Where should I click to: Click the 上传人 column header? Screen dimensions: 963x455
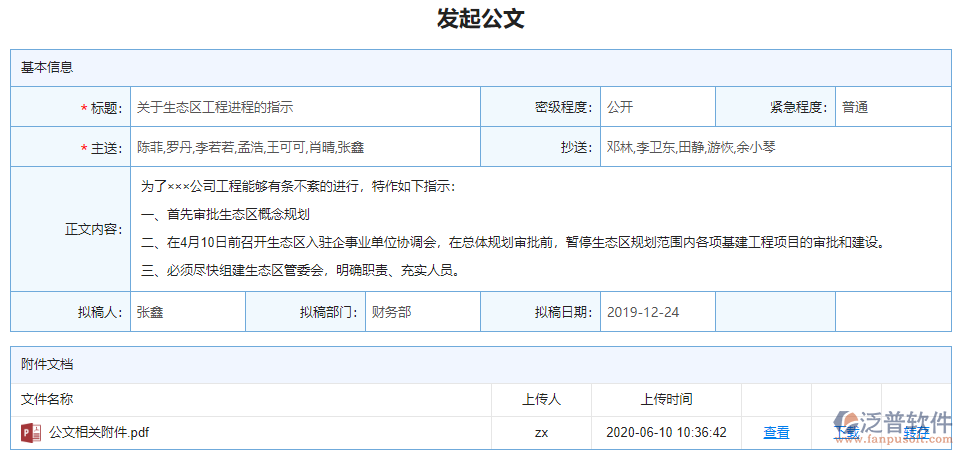pos(541,400)
